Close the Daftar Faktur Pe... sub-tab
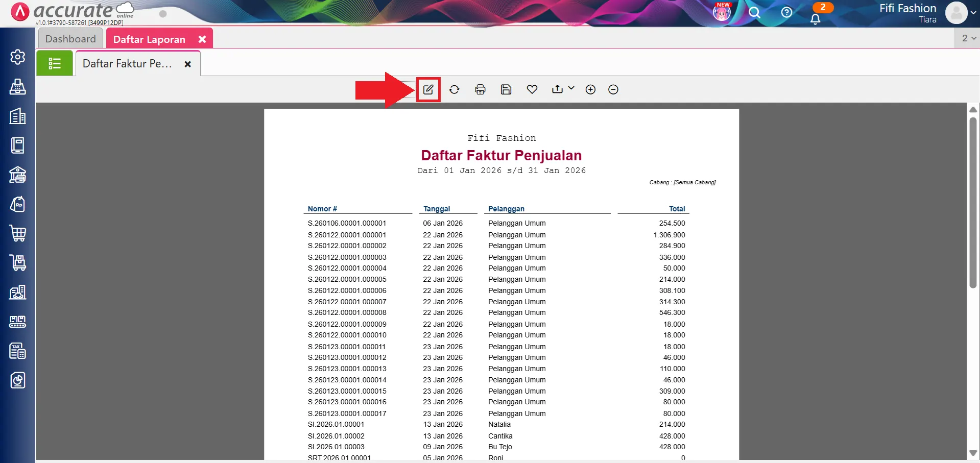Viewport: 980px width, 463px height. (x=188, y=64)
